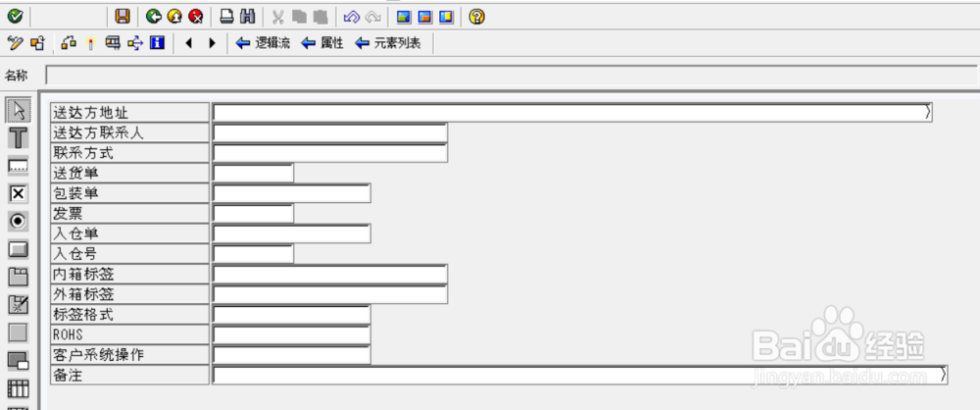This screenshot has height=410, width=980.
Task: Click the object hierarchy arrows icon
Action: coord(135,43)
